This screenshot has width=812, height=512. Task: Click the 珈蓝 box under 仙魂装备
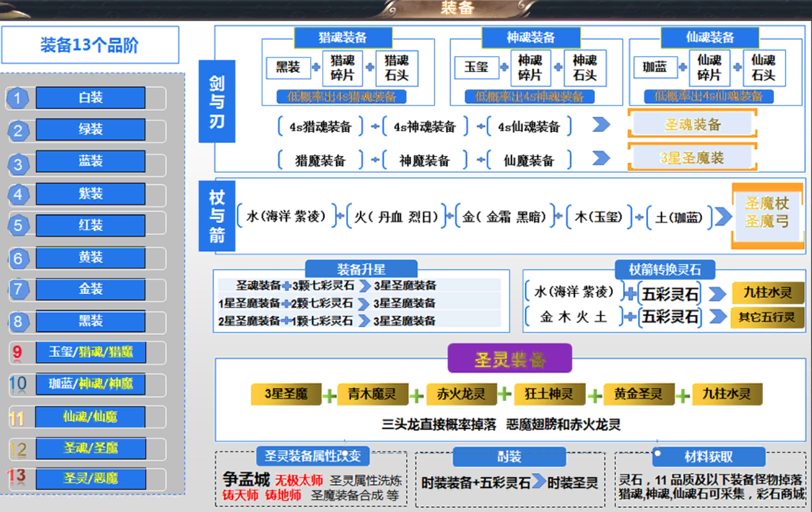[x=655, y=67]
